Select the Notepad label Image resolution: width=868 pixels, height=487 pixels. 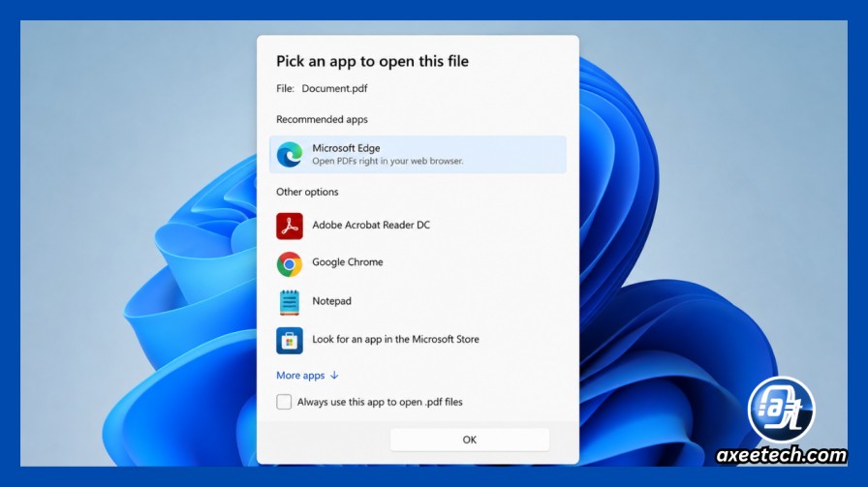(331, 301)
